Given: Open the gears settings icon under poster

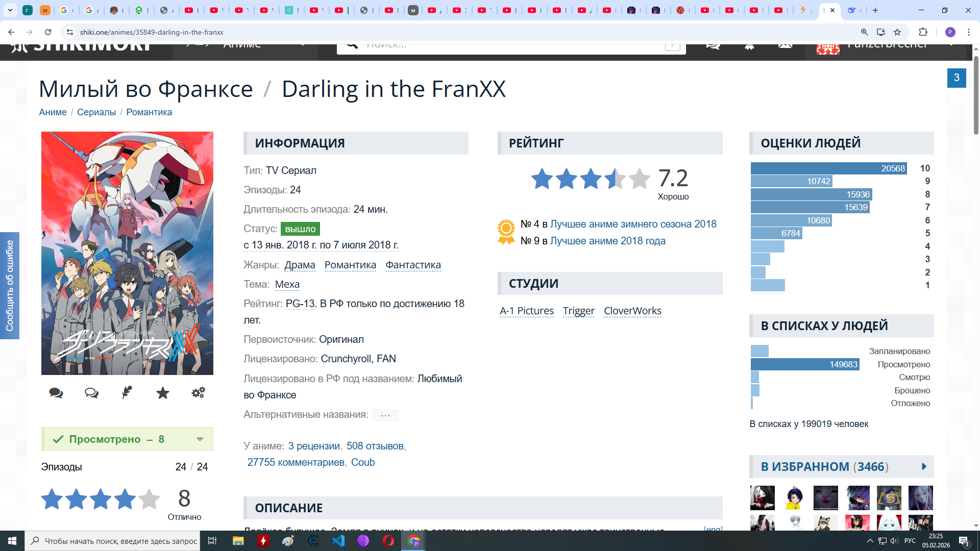Looking at the screenshot, I should click(x=198, y=392).
